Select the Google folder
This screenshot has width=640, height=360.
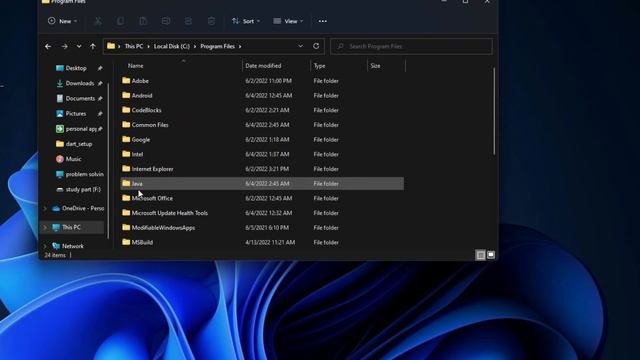click(262, 140)
